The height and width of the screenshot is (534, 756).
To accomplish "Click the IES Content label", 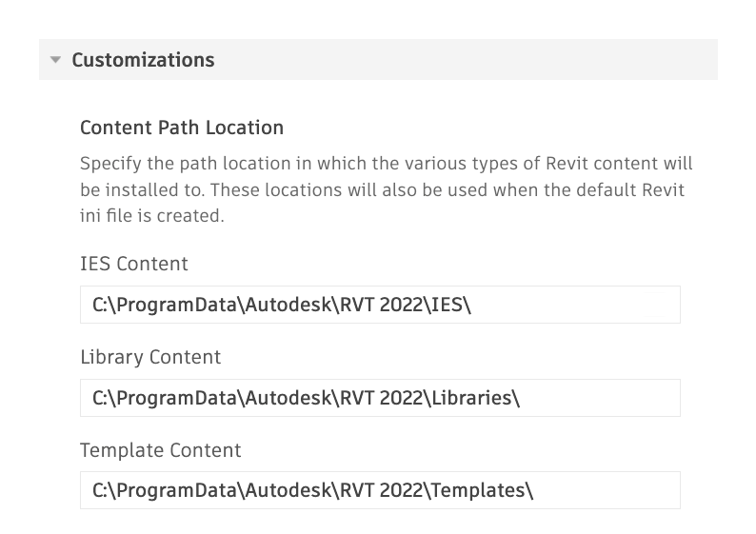I will coord(134,265).
